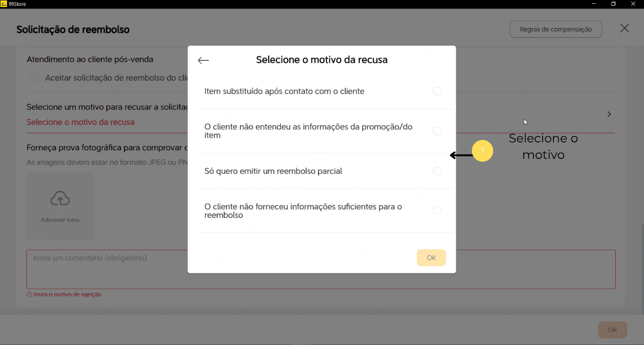
Task: Expand the refusal reason chevron arrow
Action: (609, 114)
